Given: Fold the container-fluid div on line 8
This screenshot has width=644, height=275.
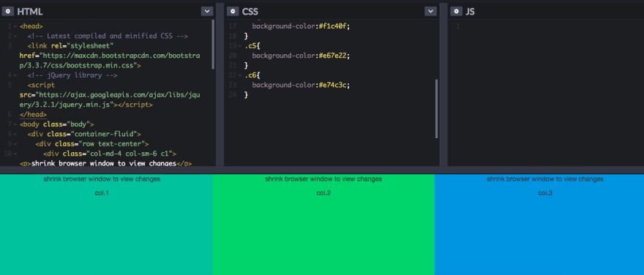Looking at the screenshot, I should click(x=15, y=135).
